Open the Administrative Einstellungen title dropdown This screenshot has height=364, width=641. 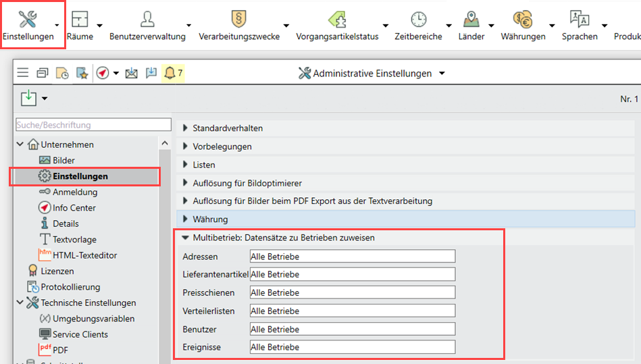pos(442,74)
